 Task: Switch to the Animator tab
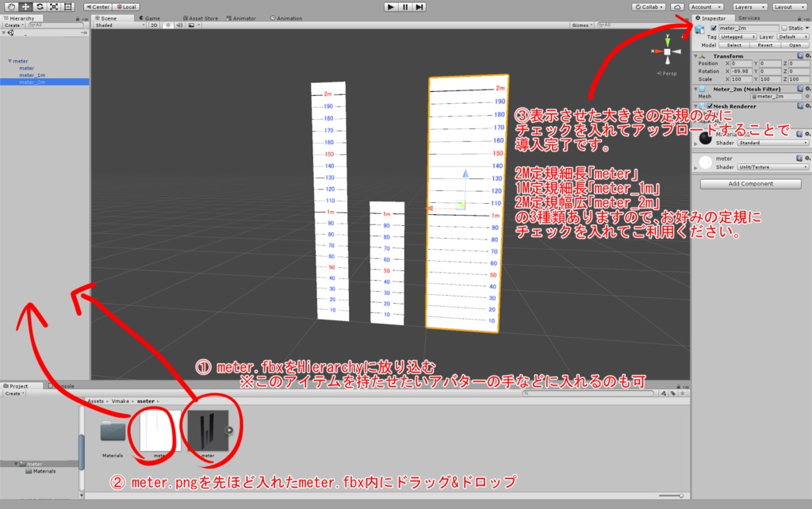241,18
